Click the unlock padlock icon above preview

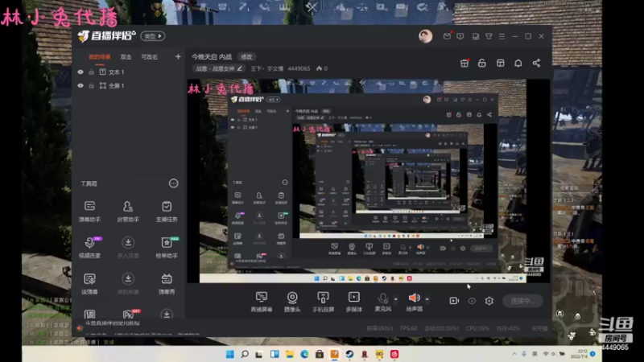click(x=481, y=64)
